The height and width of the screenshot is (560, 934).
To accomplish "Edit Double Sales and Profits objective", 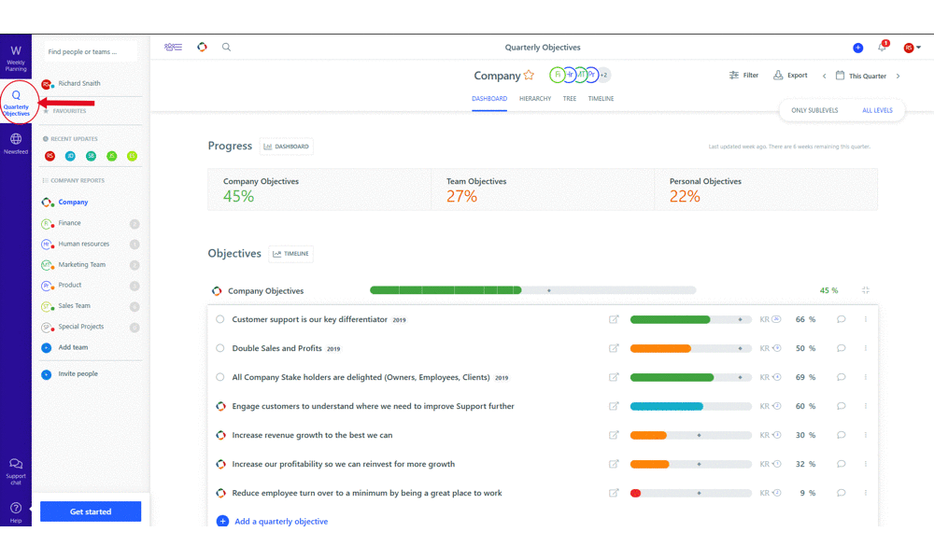I will click(614, 348).
